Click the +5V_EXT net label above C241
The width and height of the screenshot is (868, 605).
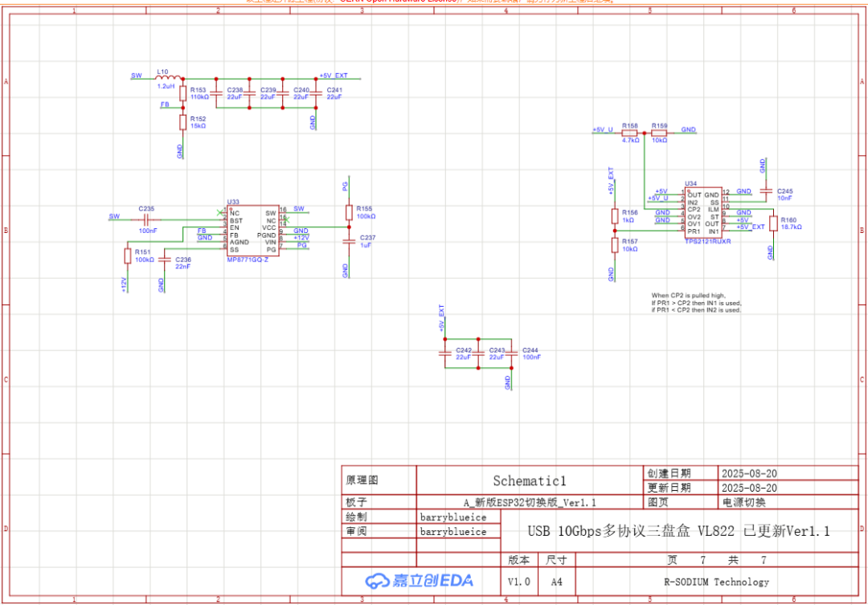(334, 76)
